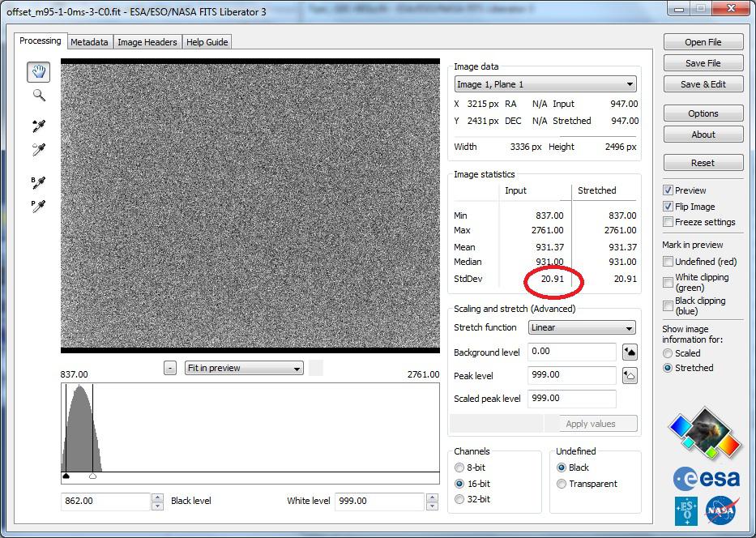Click the Reset button

[x=703, y=163]
